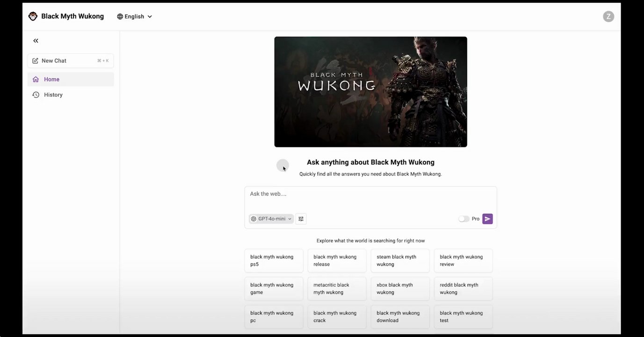Image resolution: width=644 pixels, height=337 pixels.
Task: Click the Black Myth Wukong monkey logo
Action: pyautogui.click(x=33, y=16)
